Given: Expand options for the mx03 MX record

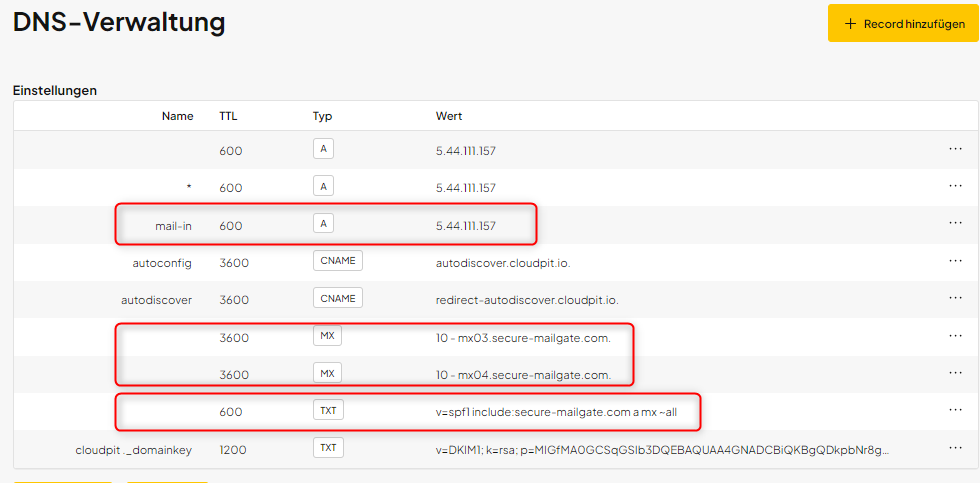Looking at the screenshot, I should [955, 336].
